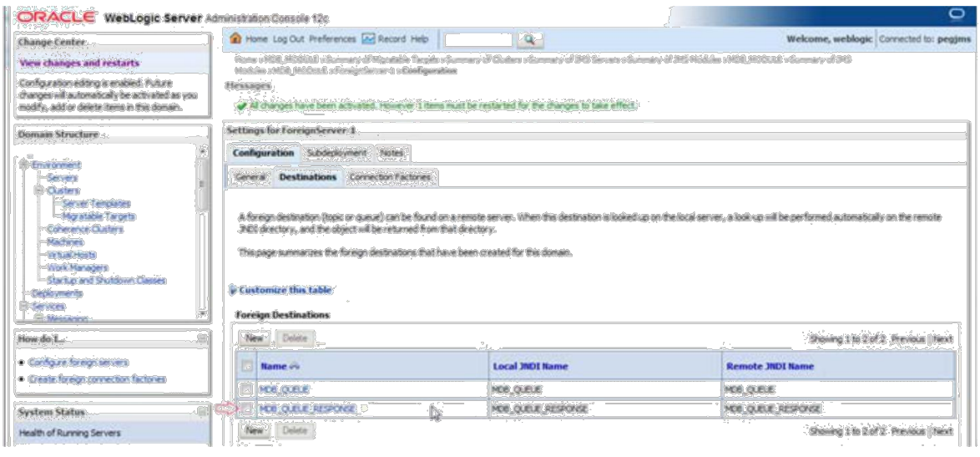Click the search magnifier button

pos(530,40)
